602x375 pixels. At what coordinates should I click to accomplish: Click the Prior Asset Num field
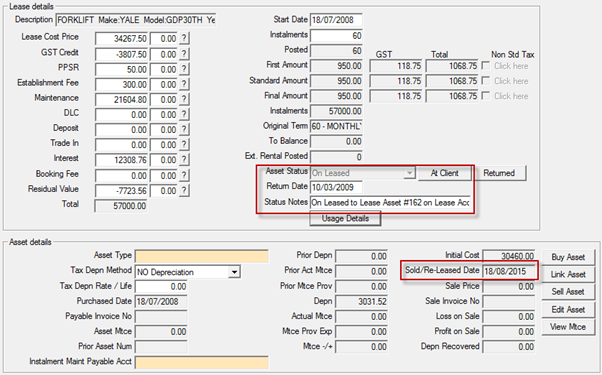[161, 347]
